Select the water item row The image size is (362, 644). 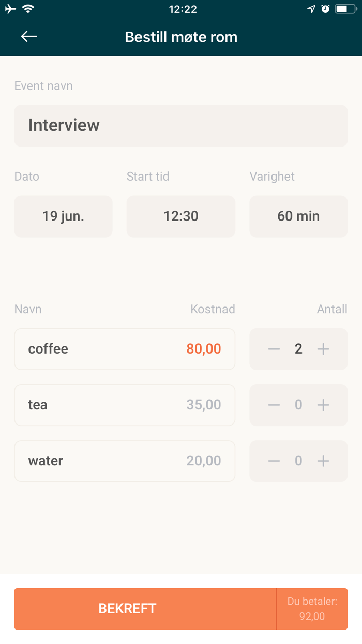click(x=125, y=461)
